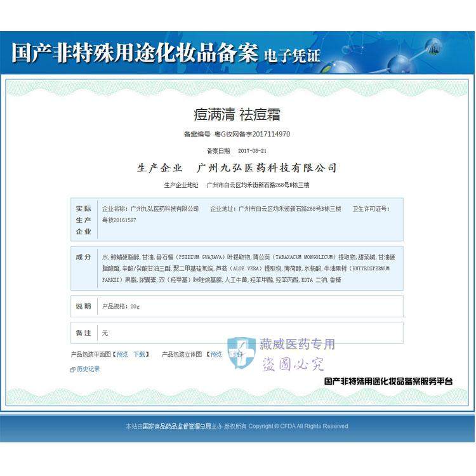Click 下载 link for 产品包装平面图
The image size is (476, 476).
pyautogui.click(x=140, y=354)
